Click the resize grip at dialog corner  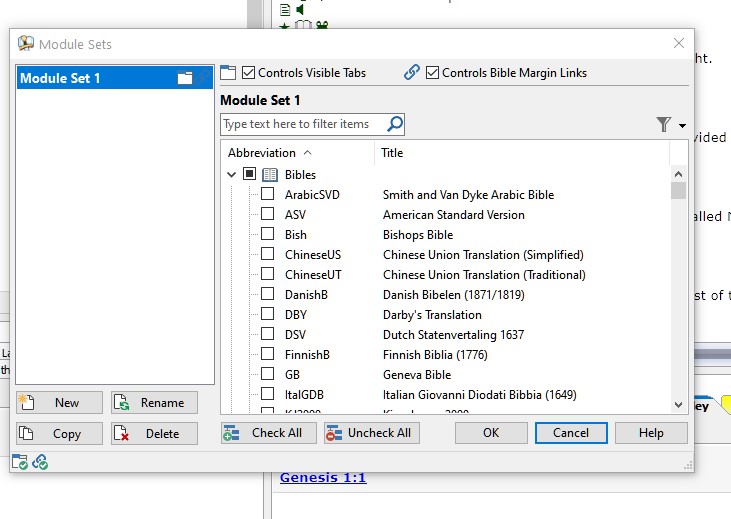click(688, 465)
